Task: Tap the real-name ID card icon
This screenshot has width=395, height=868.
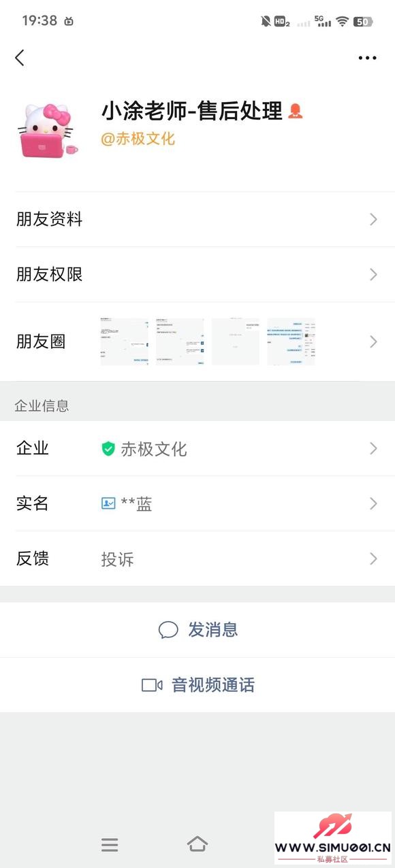Action: pyautogui.click(x=108, y=503)
